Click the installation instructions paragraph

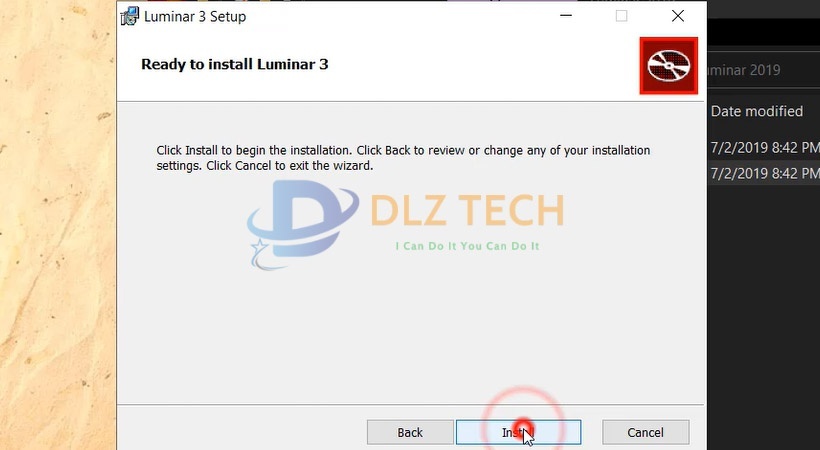click(403, 158)
